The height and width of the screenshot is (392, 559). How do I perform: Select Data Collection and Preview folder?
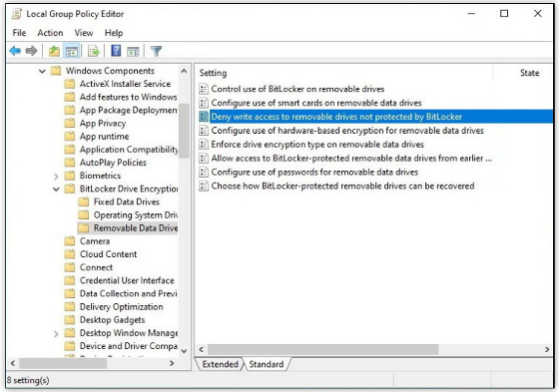(x=129, y=293)
